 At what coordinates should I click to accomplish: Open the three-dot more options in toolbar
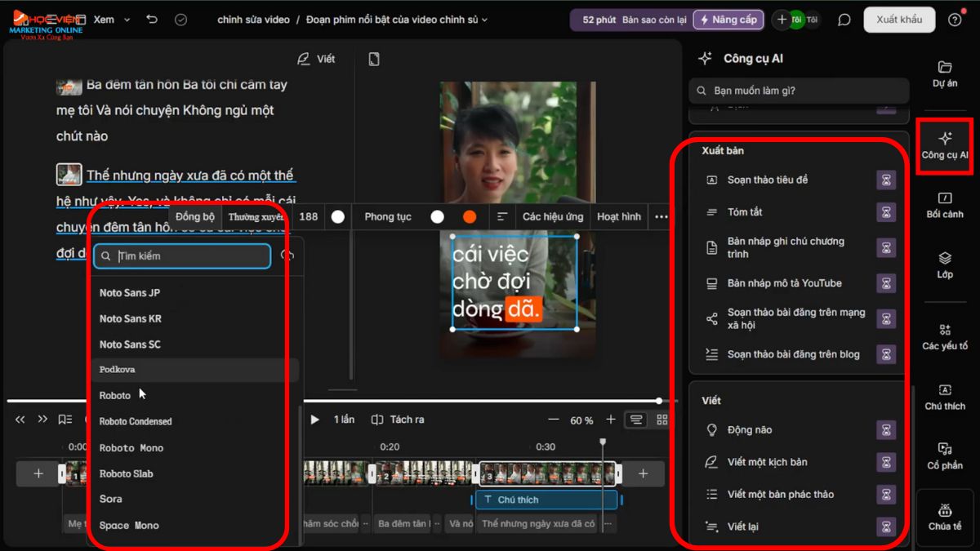[x=661, y=216]
